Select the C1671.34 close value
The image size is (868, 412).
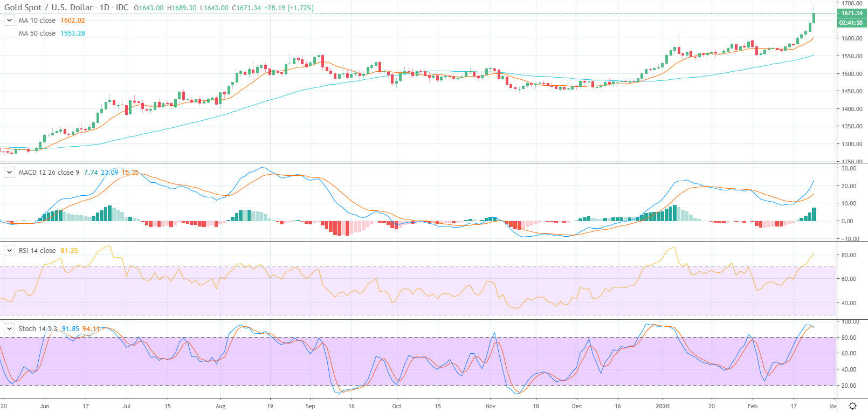coord(247,8)
